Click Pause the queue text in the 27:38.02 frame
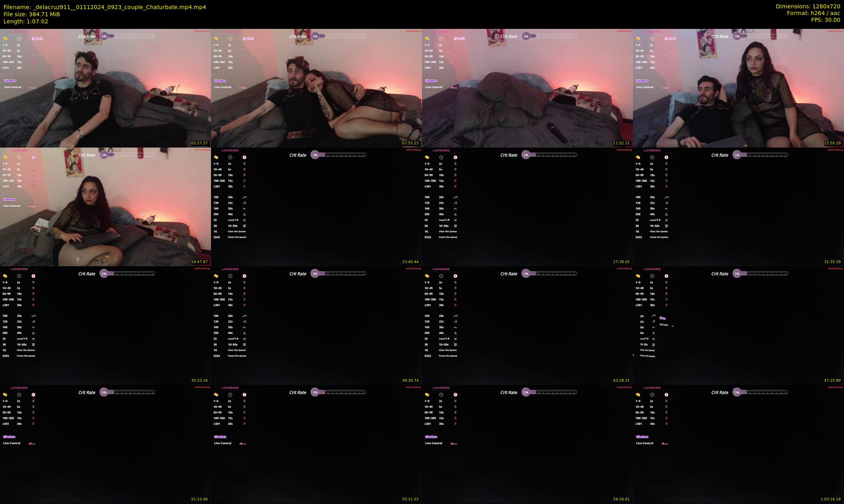This screenshot has height=504, width=844. click(448, 237)
